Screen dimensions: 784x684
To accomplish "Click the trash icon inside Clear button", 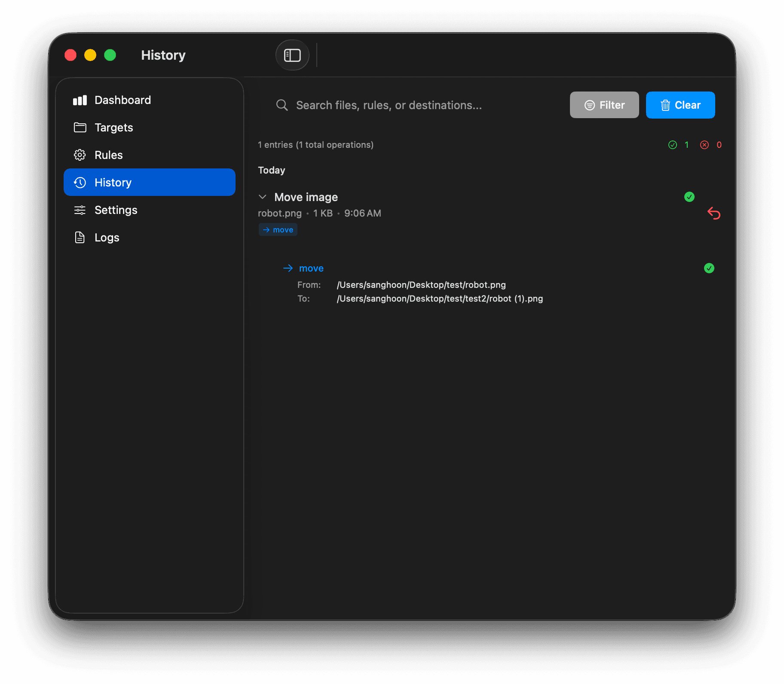I will tap(666, 105).
